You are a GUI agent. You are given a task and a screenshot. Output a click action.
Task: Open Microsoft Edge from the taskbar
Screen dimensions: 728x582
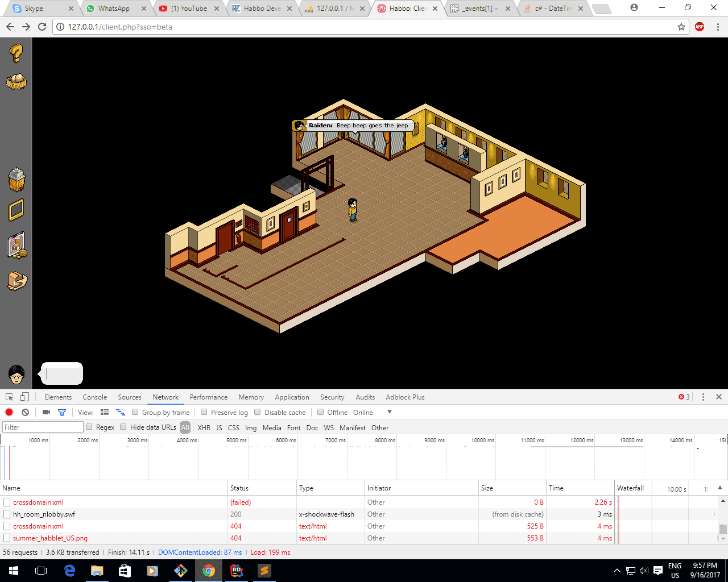coord(69,571)
